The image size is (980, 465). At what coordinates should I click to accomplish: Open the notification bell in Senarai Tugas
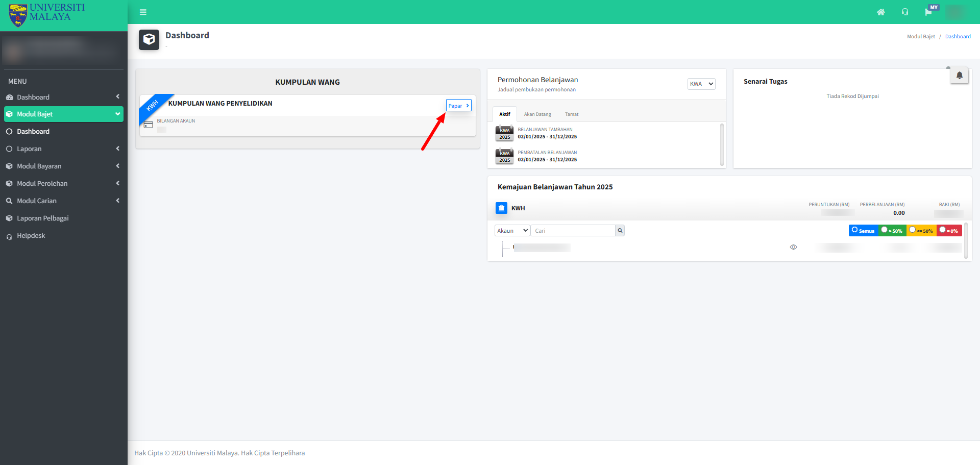click(959, 76)
